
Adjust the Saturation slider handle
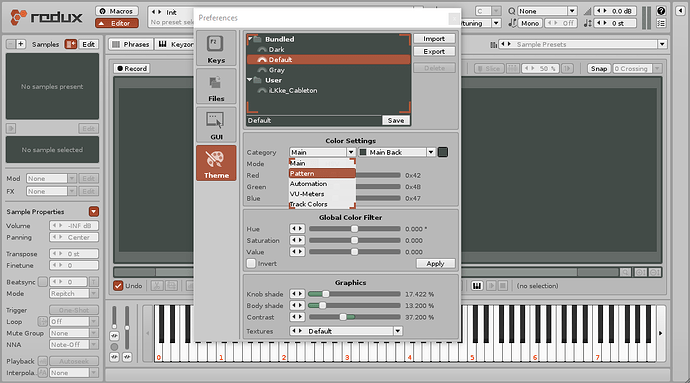(x=354, y=240)
